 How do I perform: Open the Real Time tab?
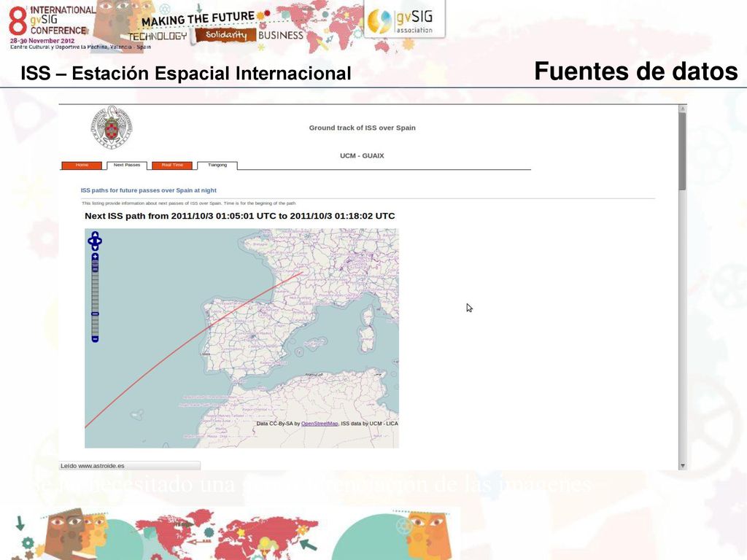pyautogui.click(x=172, y=166)
